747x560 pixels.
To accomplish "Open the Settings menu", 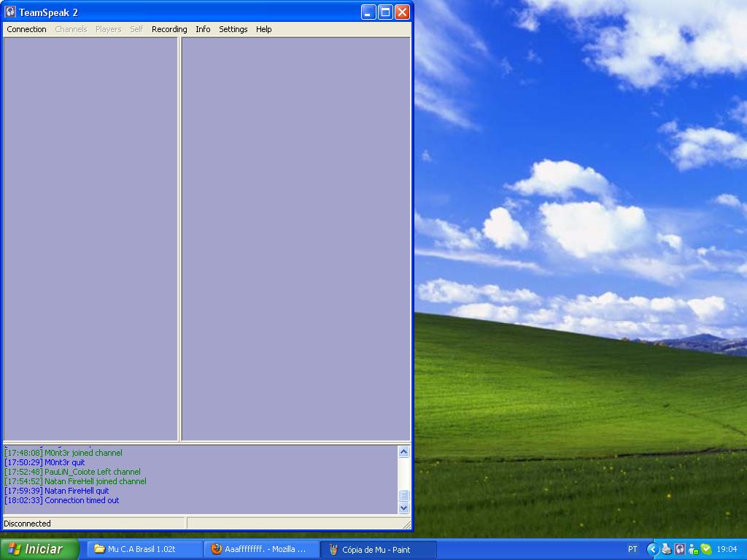I will click(x=233, y=29).
